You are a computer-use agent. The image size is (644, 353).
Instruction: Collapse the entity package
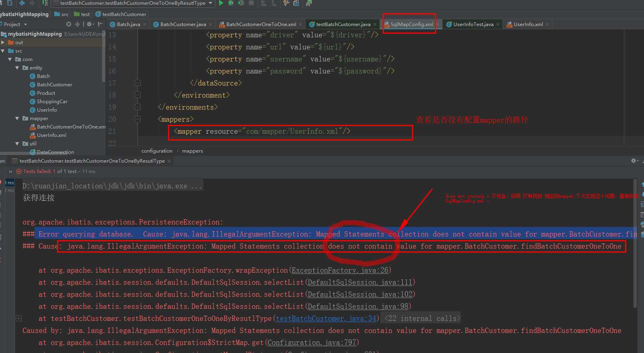coord(17,67)
